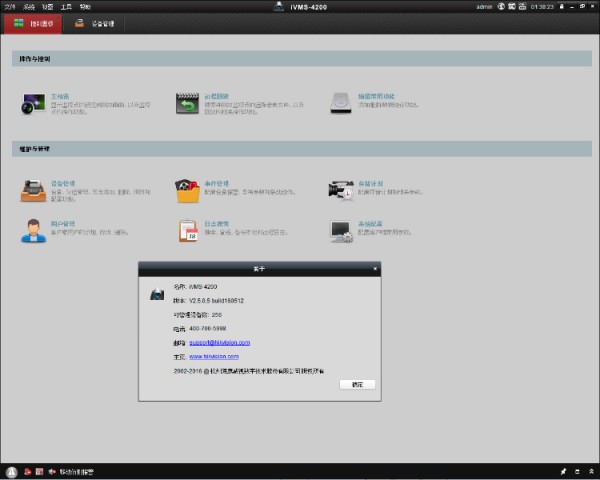The height and width of the screenshot is (480, 600).
Task: Click the printer-like icon beside the clock
Action: [x=522, y=7]
